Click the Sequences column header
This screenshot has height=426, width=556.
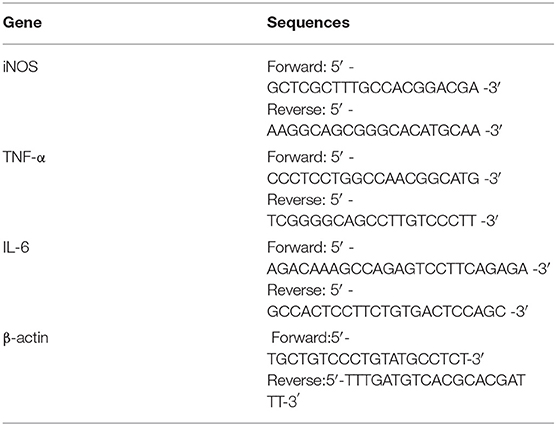click(308, 23)
